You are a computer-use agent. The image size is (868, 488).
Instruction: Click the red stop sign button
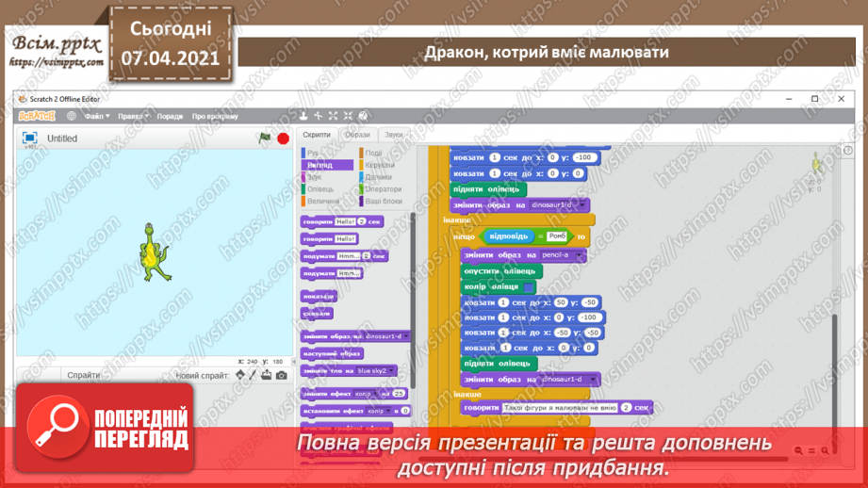click(x=284, y=138)
